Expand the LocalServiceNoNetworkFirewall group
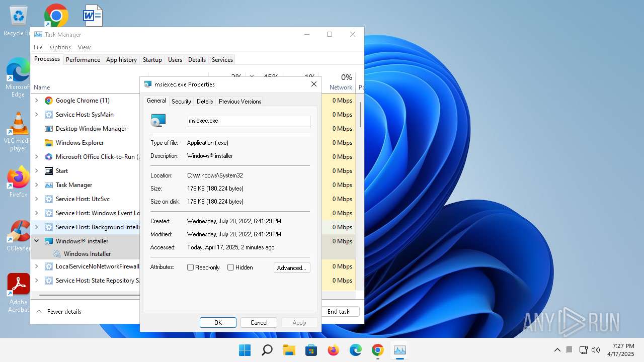This screenshot has width=644, height=362. pyautogui.click(x=37, y=266)
